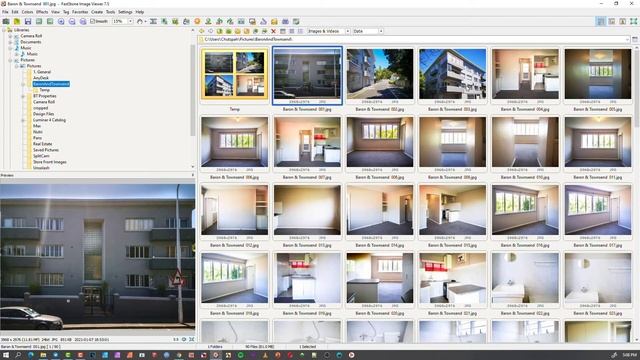
Task: Click the settings icon right of printer icon
Action: click(x=296, y=21)
